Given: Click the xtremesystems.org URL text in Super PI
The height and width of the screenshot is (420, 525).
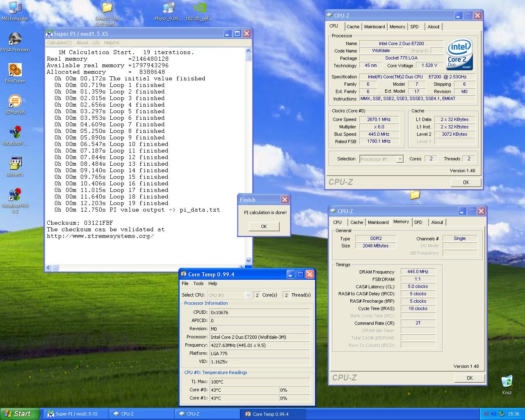Looking at the screenshot, I should coord(100,236).
